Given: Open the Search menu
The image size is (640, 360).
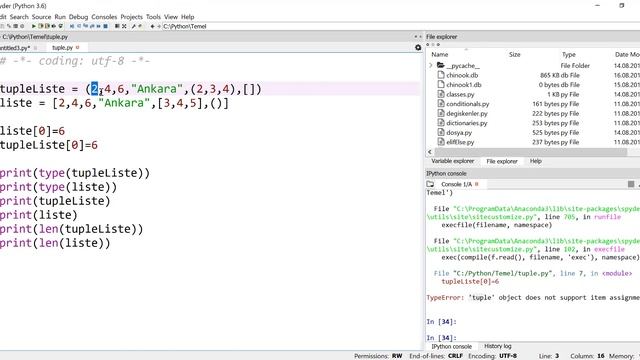Looking at the screenshot, I should (x=19, y=17).
